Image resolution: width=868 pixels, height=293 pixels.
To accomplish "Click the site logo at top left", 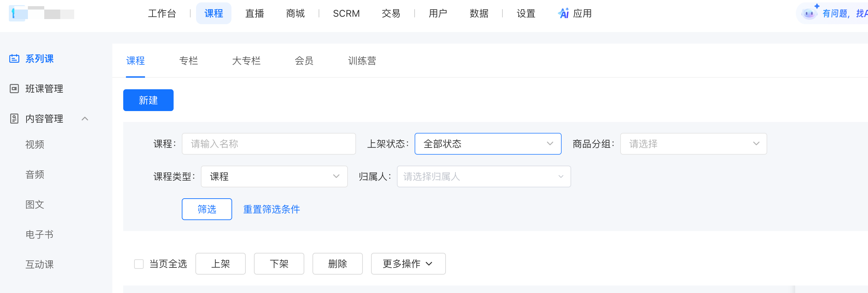I will [42, 14].
